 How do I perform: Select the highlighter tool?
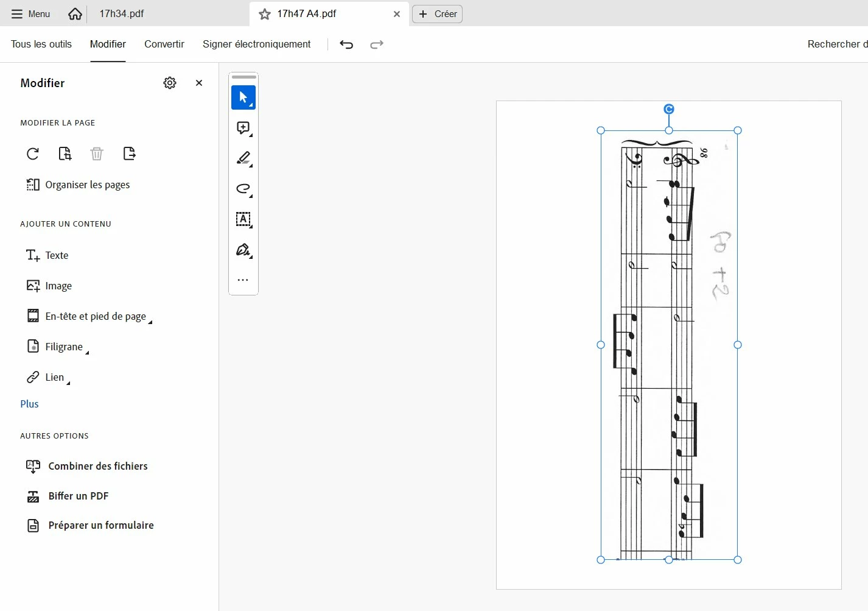pyautogui.click(x=243, y=158)
